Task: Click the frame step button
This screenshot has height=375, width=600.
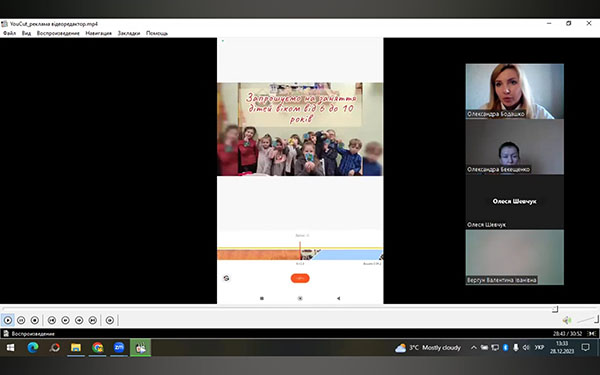Action: 110,320
